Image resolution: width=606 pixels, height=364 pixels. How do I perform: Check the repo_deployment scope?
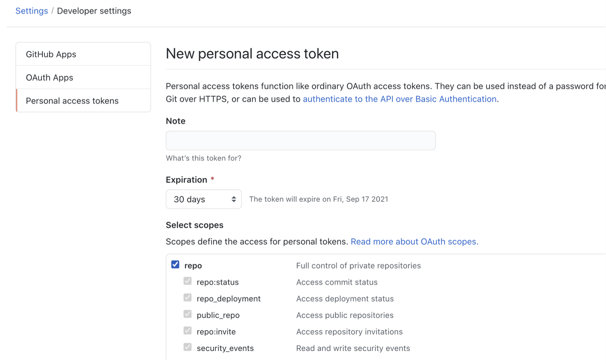(188, 297)
